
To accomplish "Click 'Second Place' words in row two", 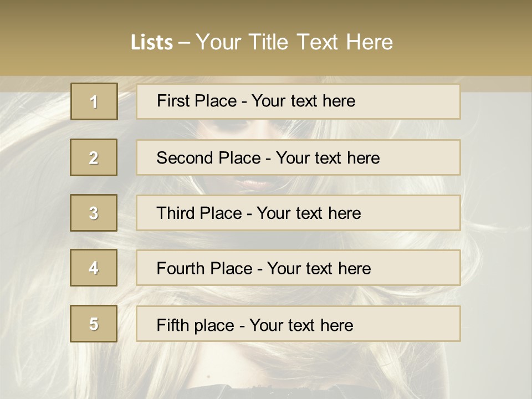I will click(x=208, y=158).
